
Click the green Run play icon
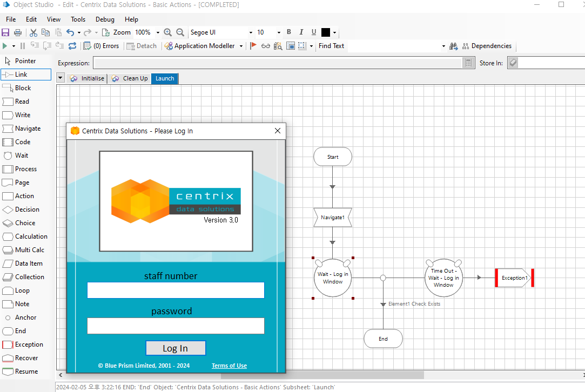(x=5, y=46)
